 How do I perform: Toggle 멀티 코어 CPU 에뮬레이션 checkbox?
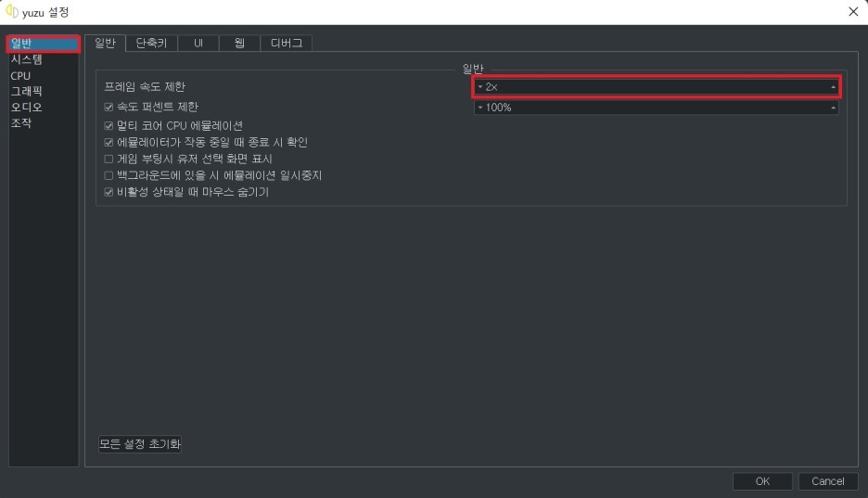tap(108, 125)
